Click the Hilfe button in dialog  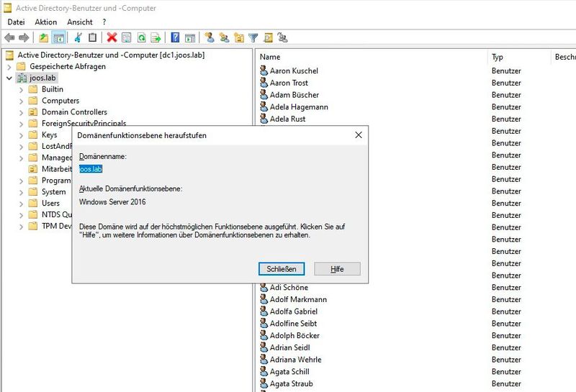pos(337,269)
